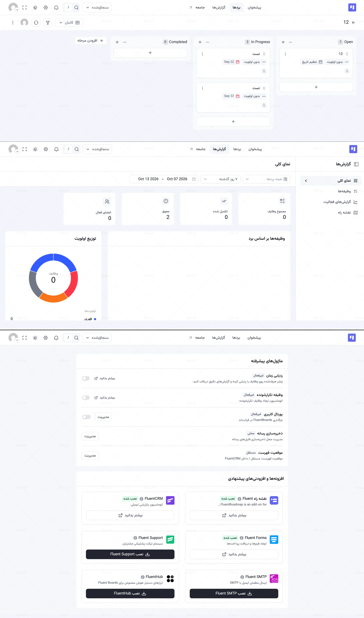Screen dimensions: 364x618
Task: Enable the ردیابی زمان module switch
Action: point(86,378)
